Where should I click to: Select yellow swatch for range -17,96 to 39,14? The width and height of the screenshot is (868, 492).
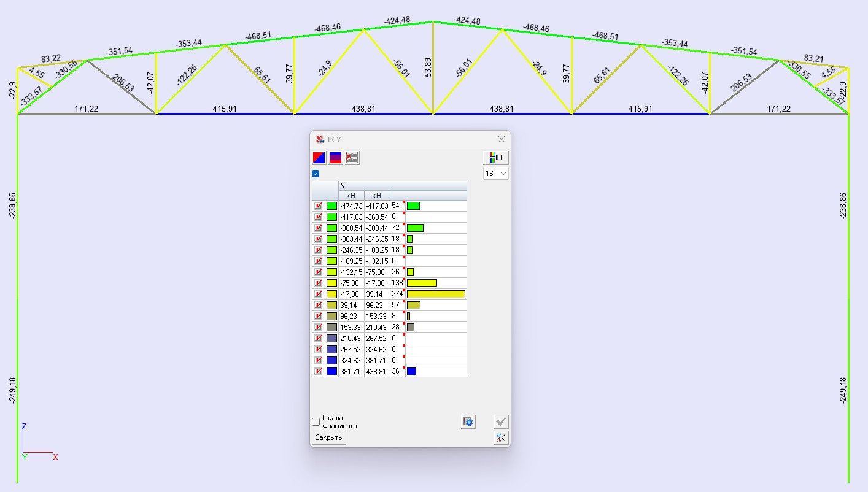[331, 294]
